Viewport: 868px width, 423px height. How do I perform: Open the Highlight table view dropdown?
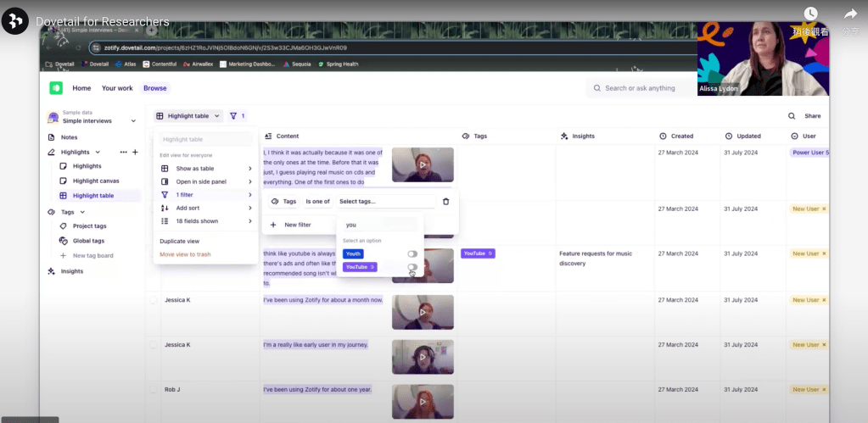[188, 116]
